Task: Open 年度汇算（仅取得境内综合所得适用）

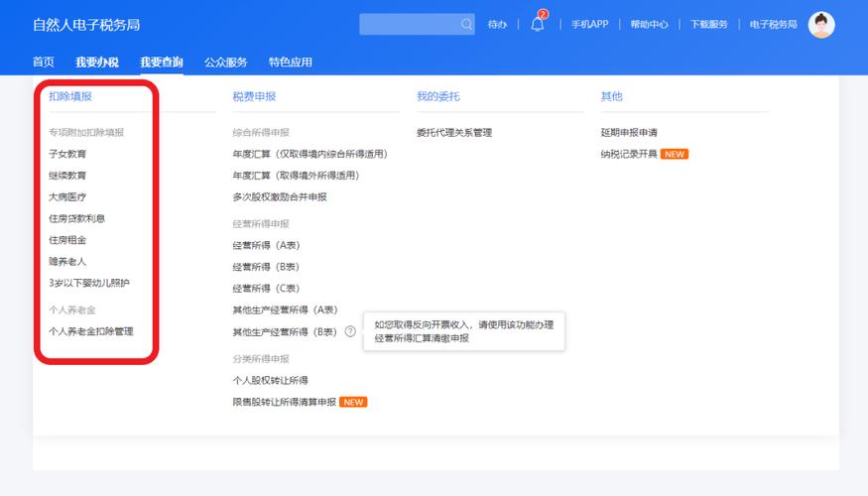Action: click(310, 154)
